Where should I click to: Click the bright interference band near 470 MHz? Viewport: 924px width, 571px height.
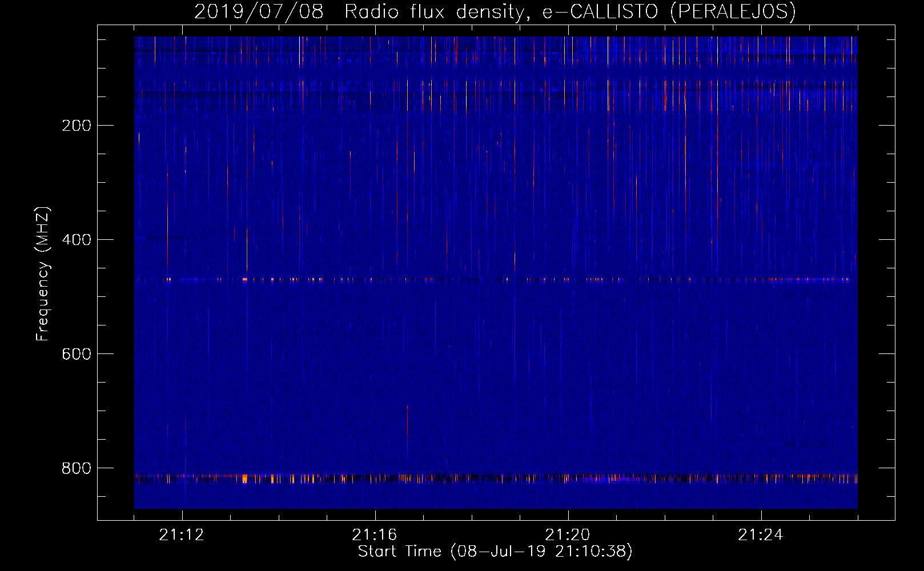point(496,280)
